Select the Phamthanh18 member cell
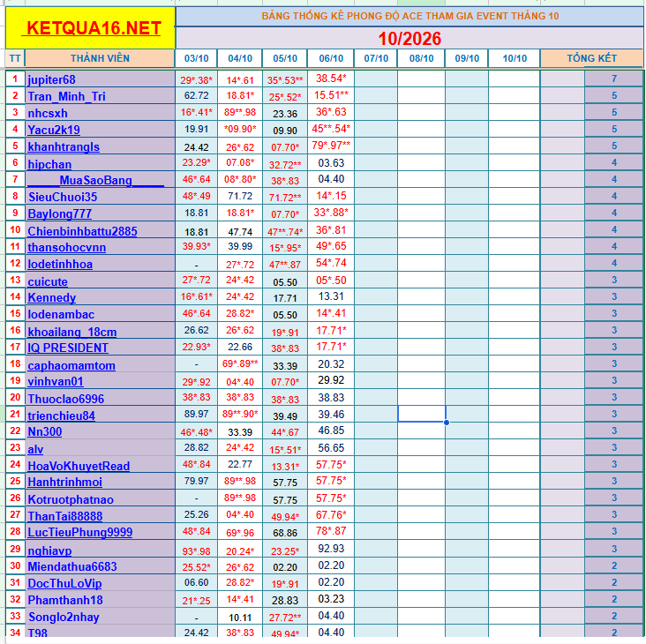This screenshot has height=644, width=646. 100,600
